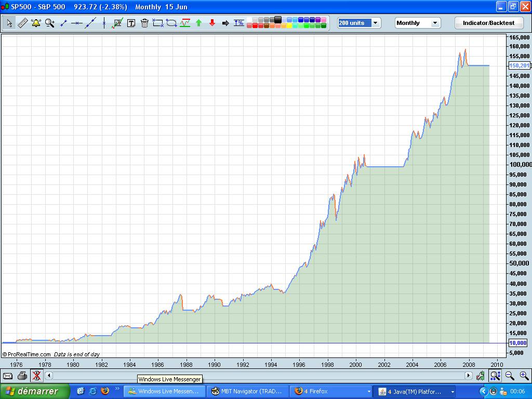This screenshot has width=532, height=399.
Task: Select the trend line drawing tool
Action: click(x=91, y=23)
